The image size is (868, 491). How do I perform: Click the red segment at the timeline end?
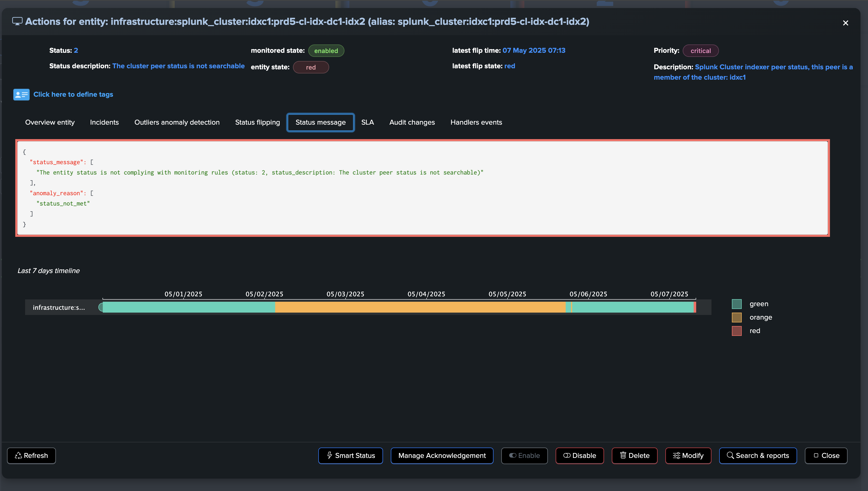coord(695,307)
